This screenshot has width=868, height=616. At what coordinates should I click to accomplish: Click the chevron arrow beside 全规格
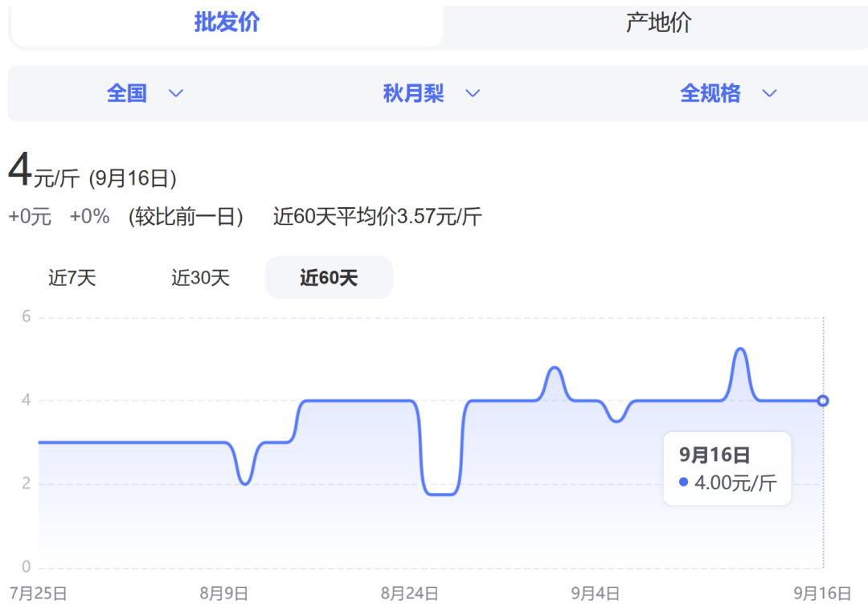(769, 94)
